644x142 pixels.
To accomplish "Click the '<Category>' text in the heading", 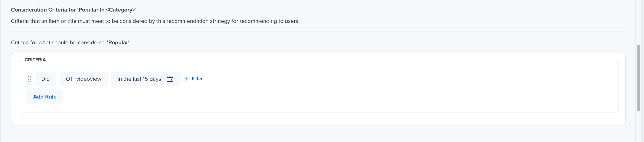I will [121, 10].
